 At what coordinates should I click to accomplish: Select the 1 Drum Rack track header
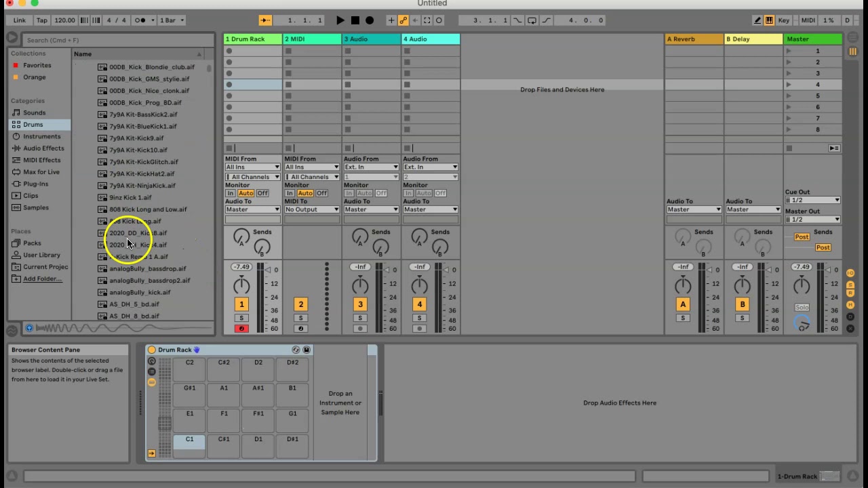tap(253, 39)
